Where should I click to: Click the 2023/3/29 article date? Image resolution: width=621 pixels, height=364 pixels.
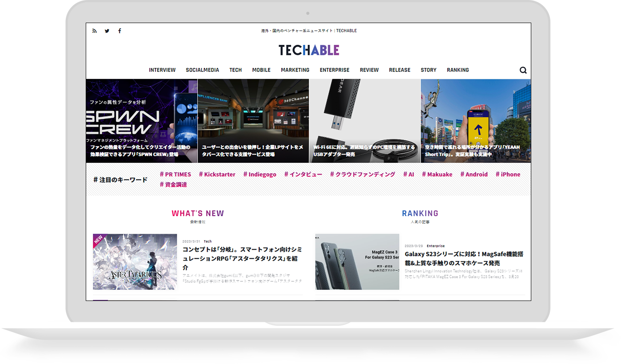click(x=414, y=246)
